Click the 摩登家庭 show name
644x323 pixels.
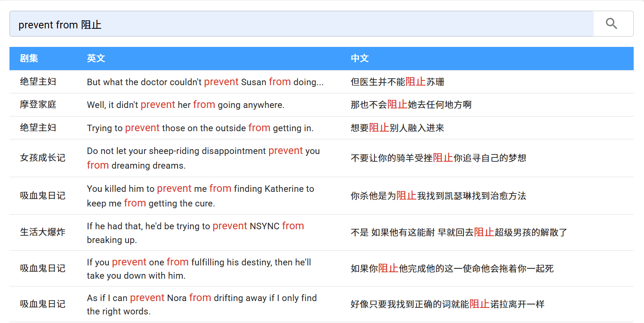click(x=38, y=105)
